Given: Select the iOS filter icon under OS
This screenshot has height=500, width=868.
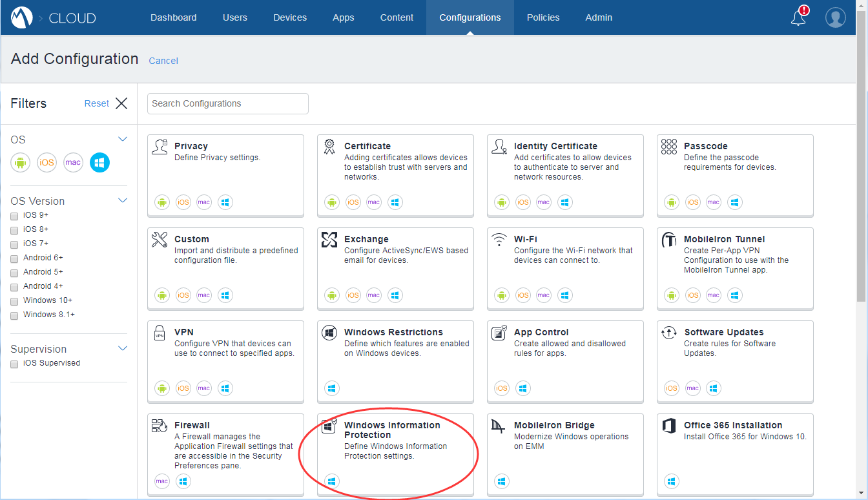Looking at the screenshot, I should tap(46, 162).
